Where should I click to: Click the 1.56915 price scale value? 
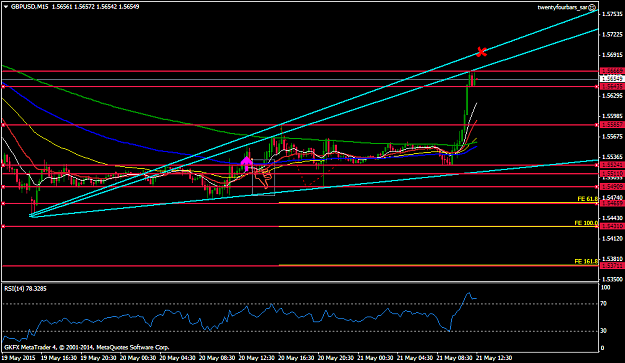tap(611, 55)
